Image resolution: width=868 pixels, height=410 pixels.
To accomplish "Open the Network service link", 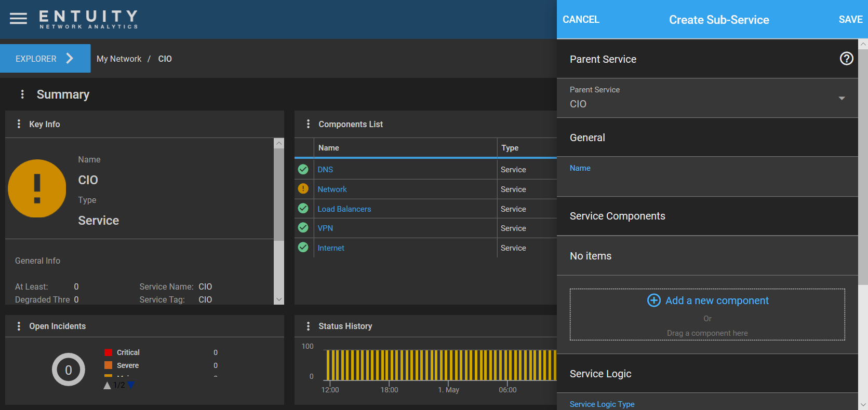I will [332, 189].
